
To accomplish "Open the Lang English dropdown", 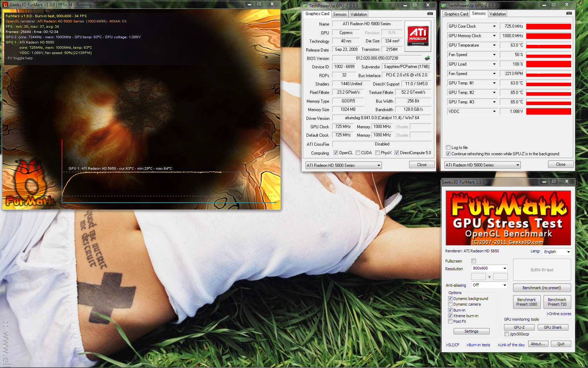I will (557, 252).
